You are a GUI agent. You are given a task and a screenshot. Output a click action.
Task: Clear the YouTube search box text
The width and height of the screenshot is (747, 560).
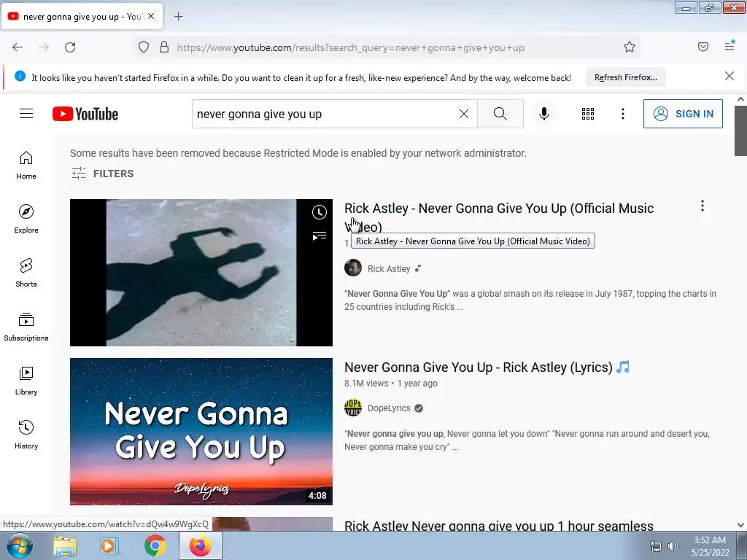463,114
